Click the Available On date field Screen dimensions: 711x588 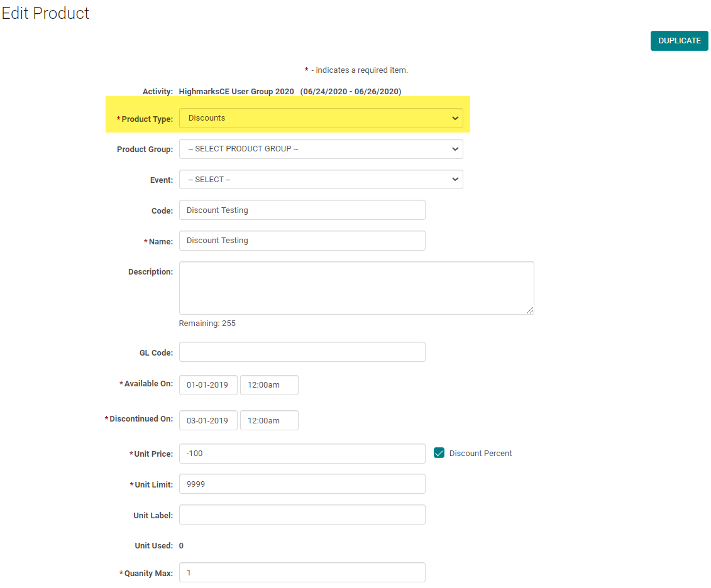coord(208,385)
